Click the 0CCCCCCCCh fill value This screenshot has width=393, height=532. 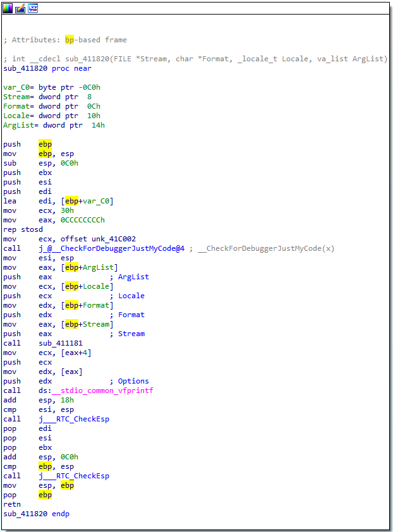83,221
